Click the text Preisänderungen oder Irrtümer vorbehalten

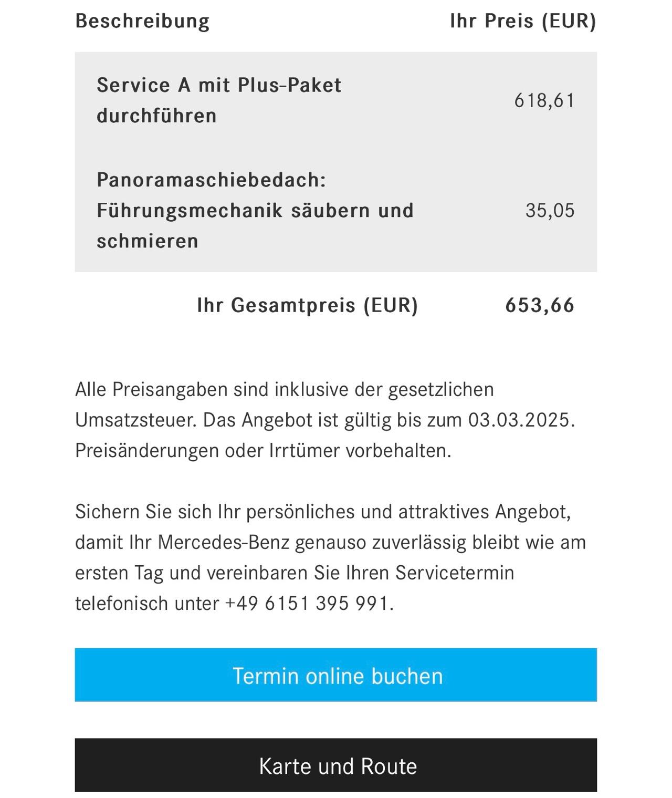(x=263, y=450)
